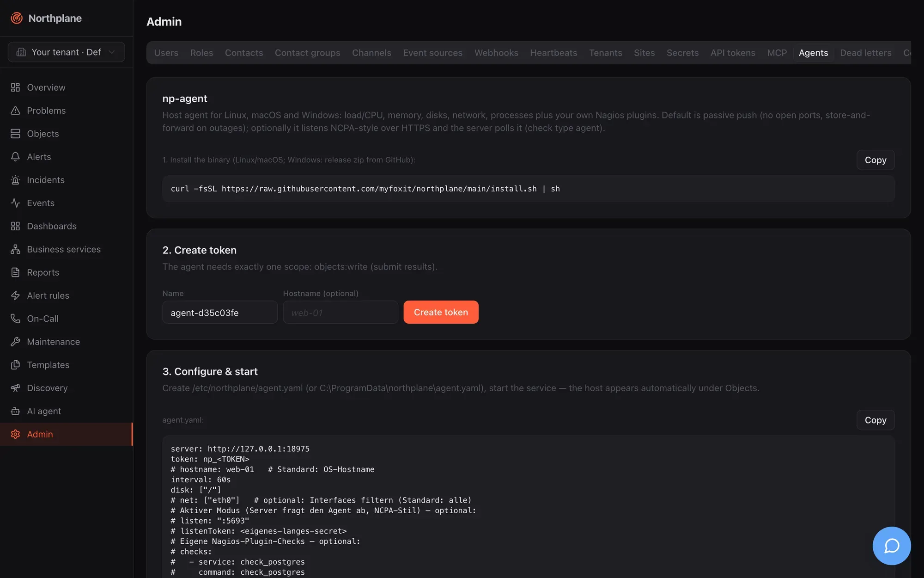Click the '2. Create token' heading
924x578 pixels.
[200, 250]
